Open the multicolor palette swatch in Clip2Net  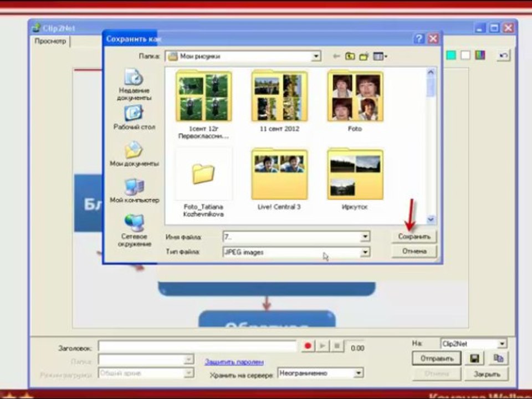(480, 55)
